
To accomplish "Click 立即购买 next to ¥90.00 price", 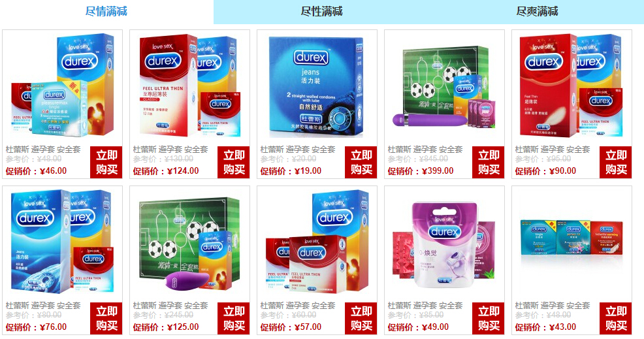I will point(616,162).
